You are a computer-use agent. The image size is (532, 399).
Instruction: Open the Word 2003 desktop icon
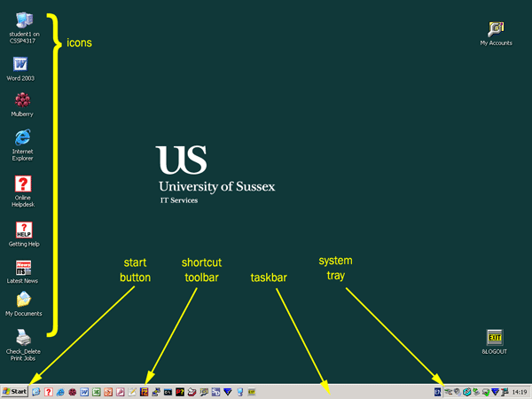coord(20,69)
